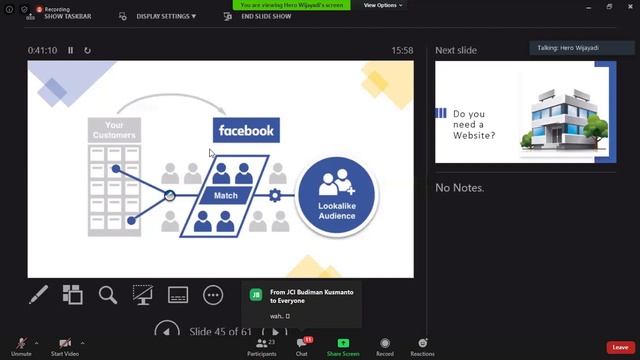Click the 'No Notes.' text area
640x360 pixels.
tap(460, 188)
